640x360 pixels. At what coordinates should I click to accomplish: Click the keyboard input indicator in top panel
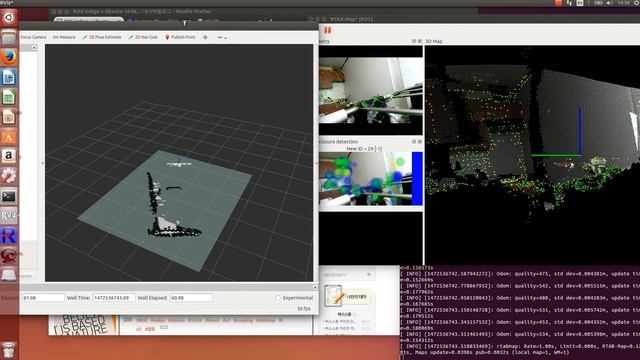[x=580, y=3]
